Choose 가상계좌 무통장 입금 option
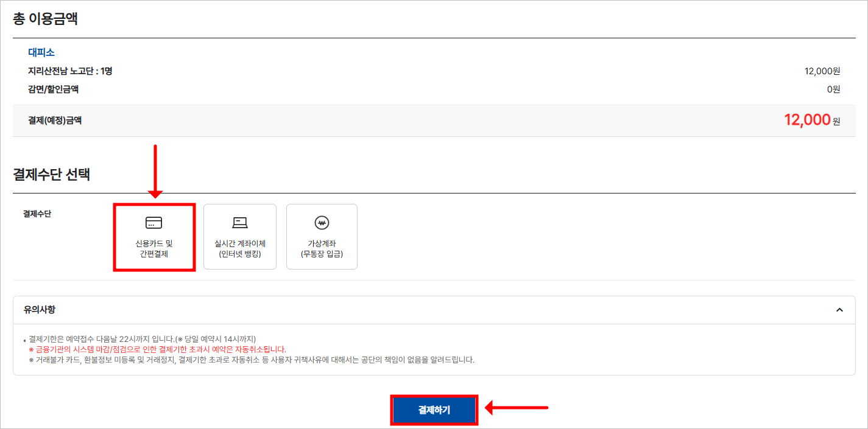Image resolution: width=868 pixels, height=429 pixels. 322,237
